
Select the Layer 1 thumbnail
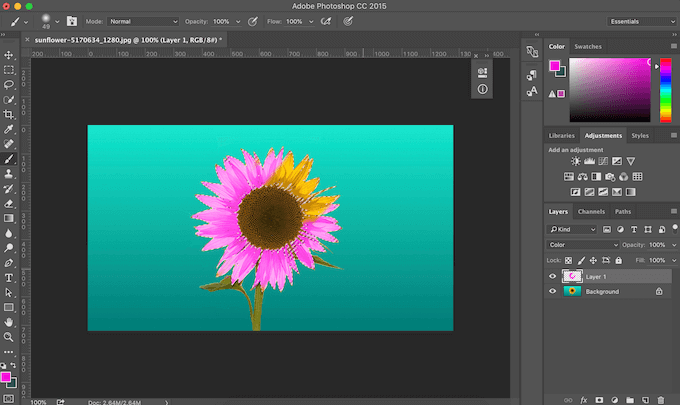point(574,276)
